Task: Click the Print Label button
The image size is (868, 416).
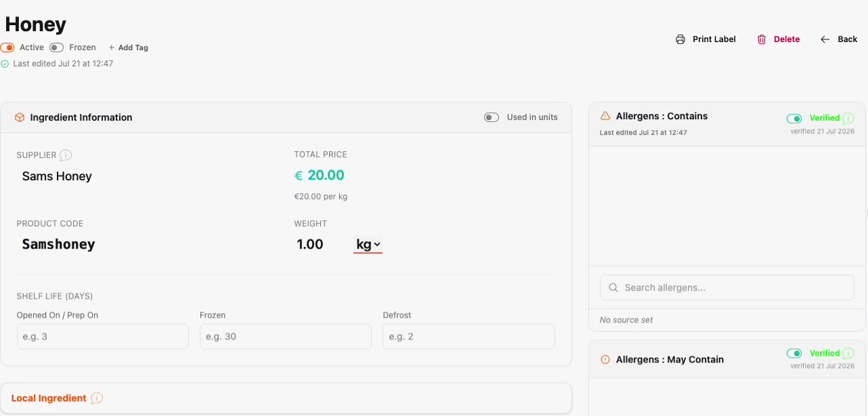Action: coord(706,39)
